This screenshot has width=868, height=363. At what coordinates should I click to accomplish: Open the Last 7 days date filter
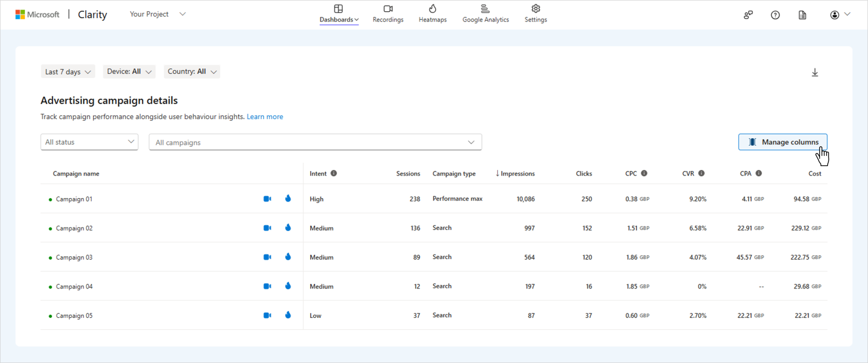(x=67, y=71)
